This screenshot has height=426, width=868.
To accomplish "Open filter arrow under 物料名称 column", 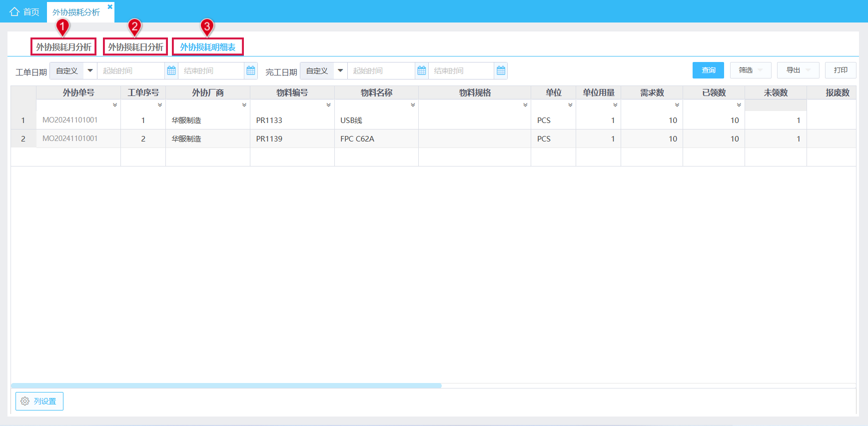I will (x=413, y=105).
